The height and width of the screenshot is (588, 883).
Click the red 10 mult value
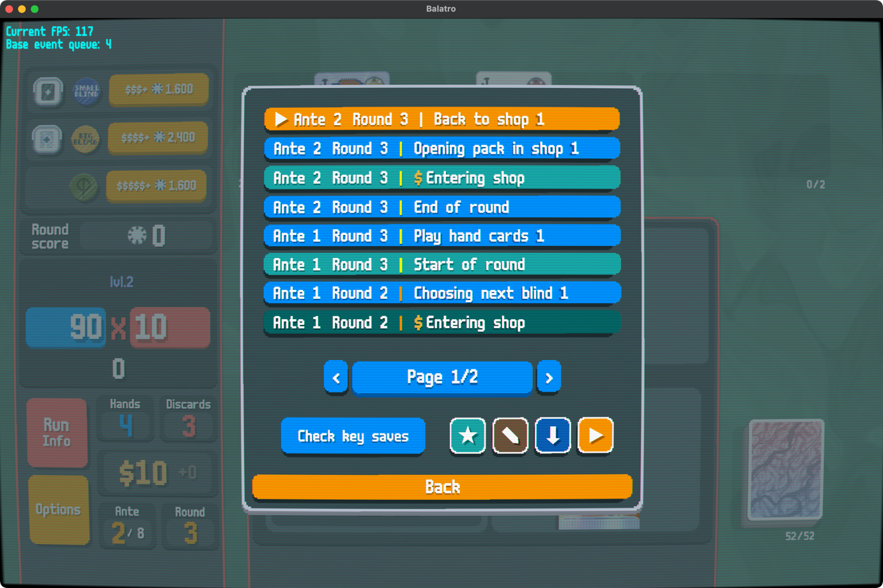(170, 328)
